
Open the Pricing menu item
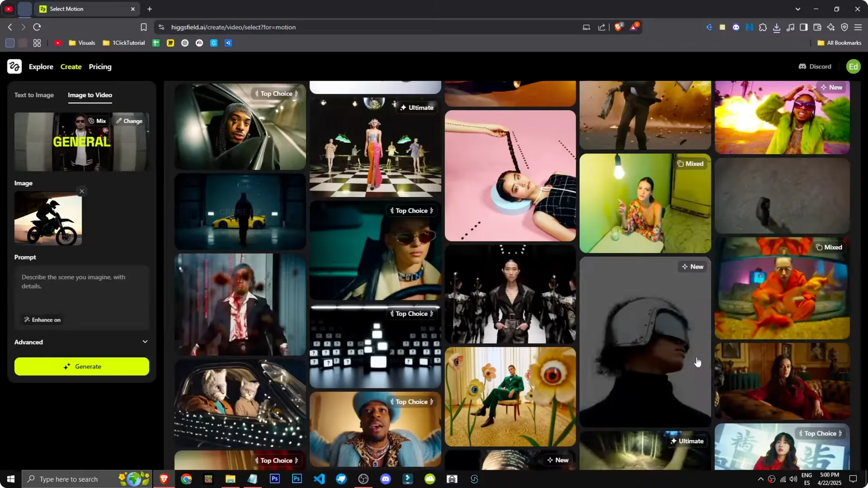click(x=100, y=66)
